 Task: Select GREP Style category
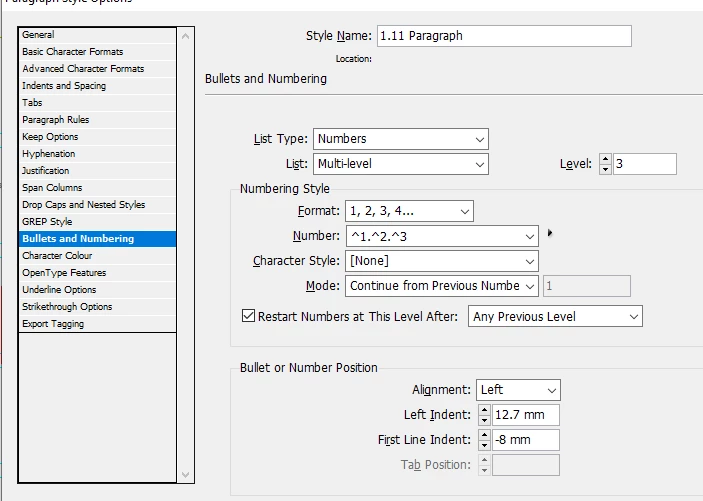pyautogui.click(x=97, y=222)
